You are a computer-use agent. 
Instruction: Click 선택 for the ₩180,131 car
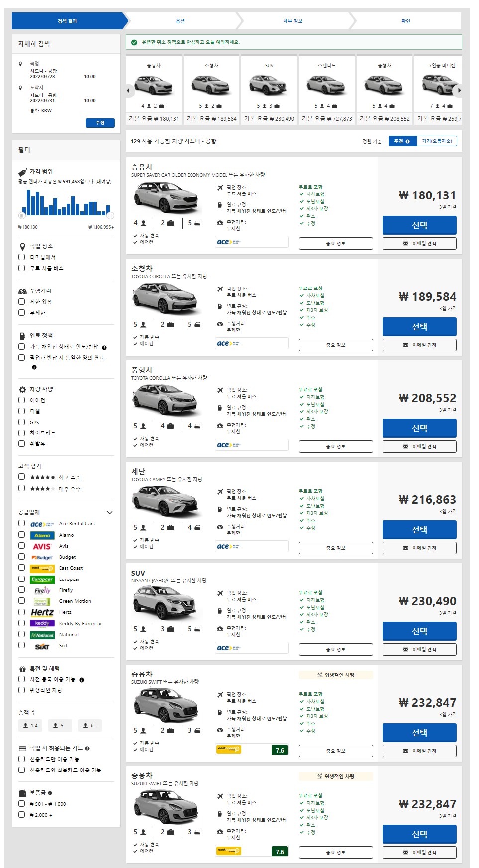pos(419,225)
